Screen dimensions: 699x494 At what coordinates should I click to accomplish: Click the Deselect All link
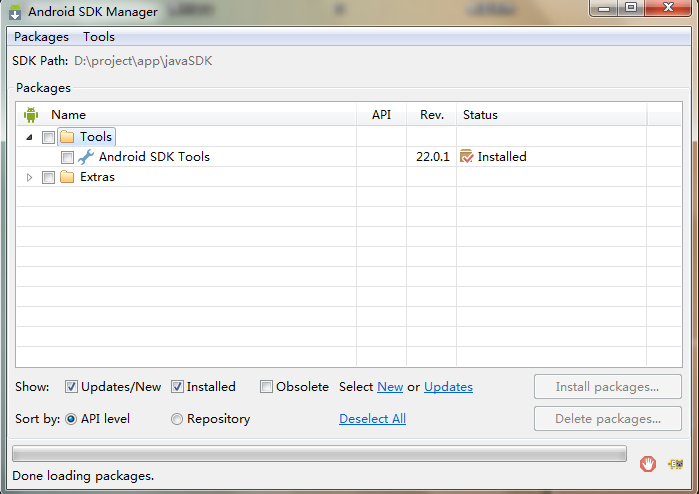(x=372, y=419)
